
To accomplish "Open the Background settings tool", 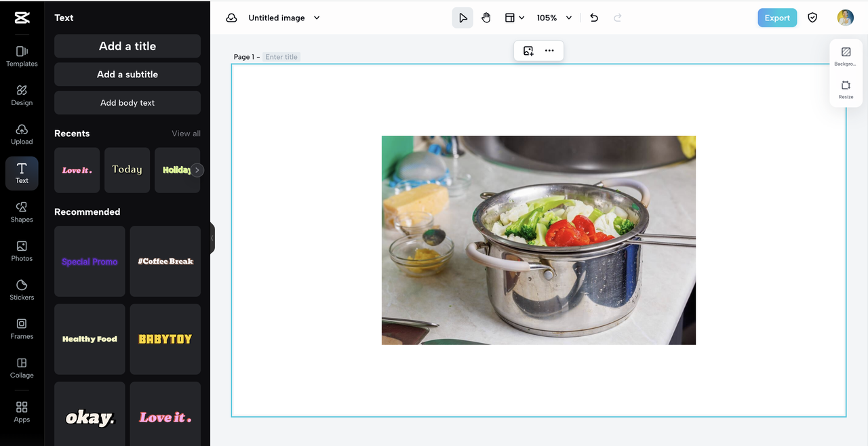I will pyautogui.click(x=846, y=56).
